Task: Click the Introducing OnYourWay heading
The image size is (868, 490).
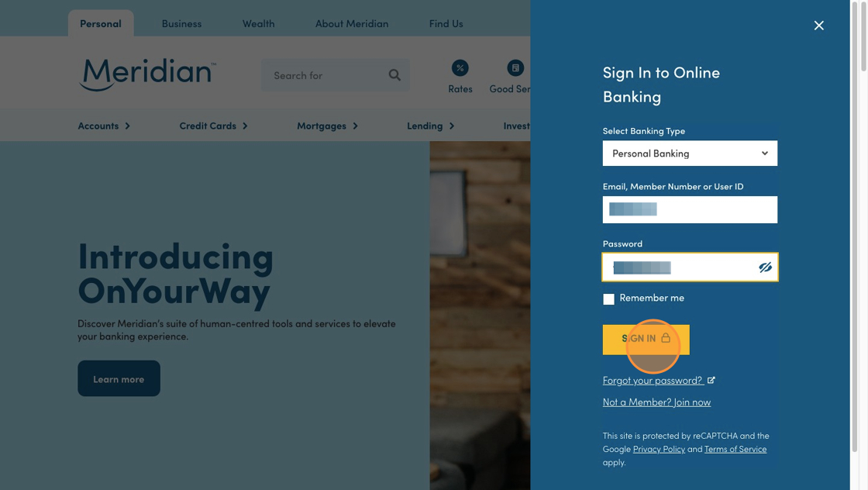Action: (175, 274)
